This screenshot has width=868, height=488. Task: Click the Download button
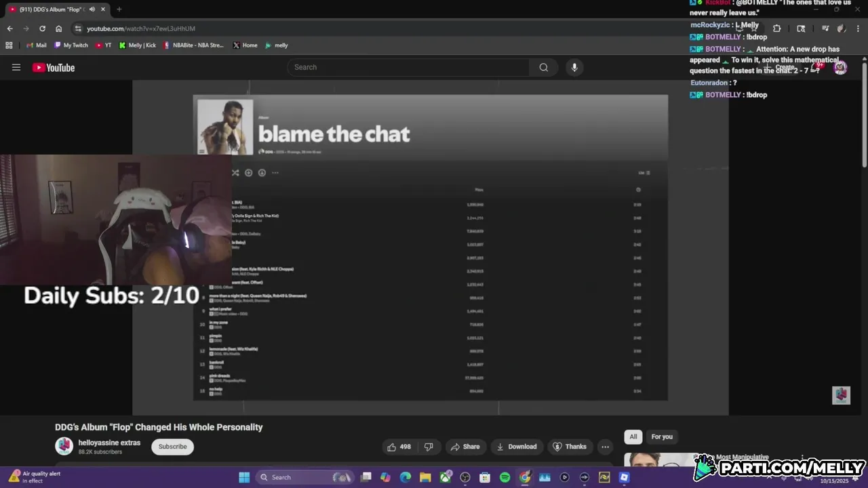[x=517, y=447]
